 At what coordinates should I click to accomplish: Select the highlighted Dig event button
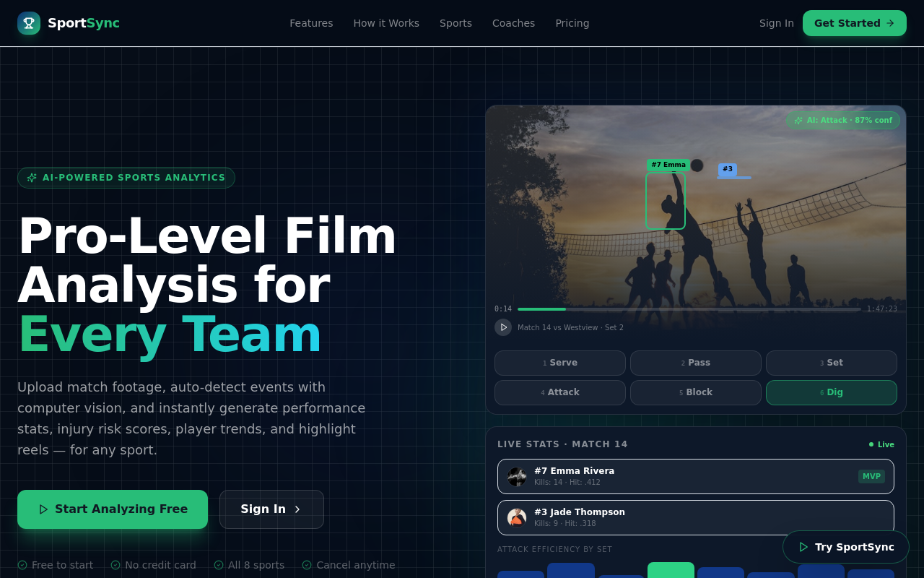point(832,392)
